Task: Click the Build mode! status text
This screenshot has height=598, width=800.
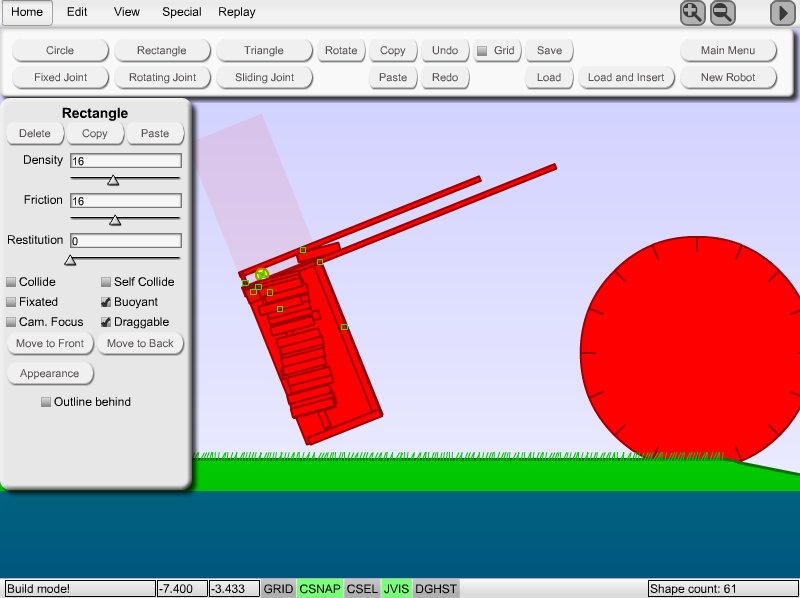Action: click(x=80, y=589)
